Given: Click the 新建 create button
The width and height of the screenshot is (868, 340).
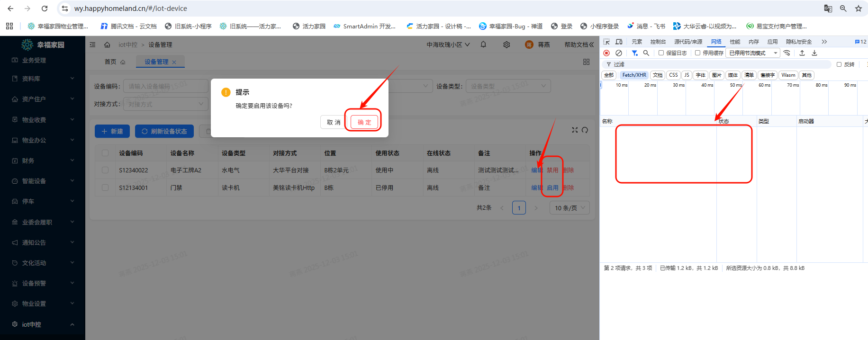Looking at the screenshot, I should click(x=112, y=131).
